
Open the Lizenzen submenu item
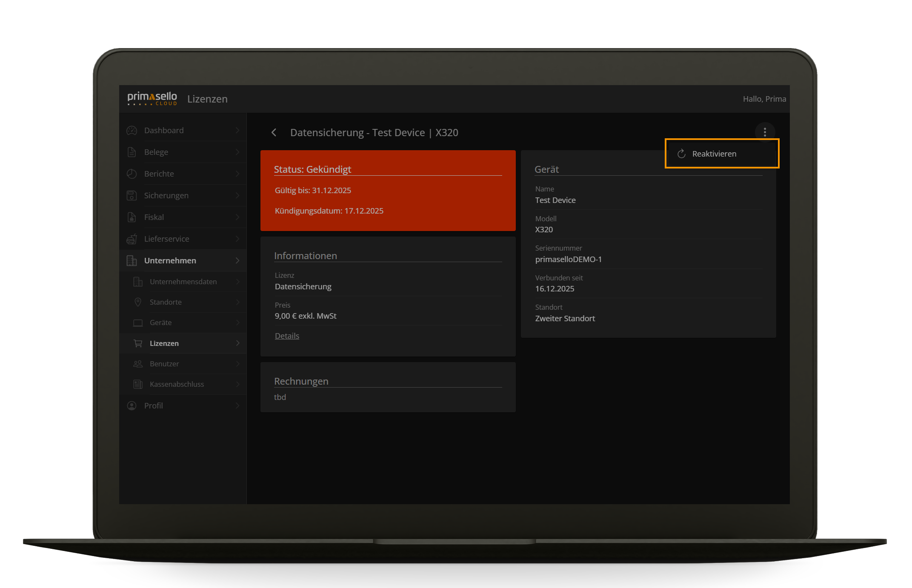(164, 343)
